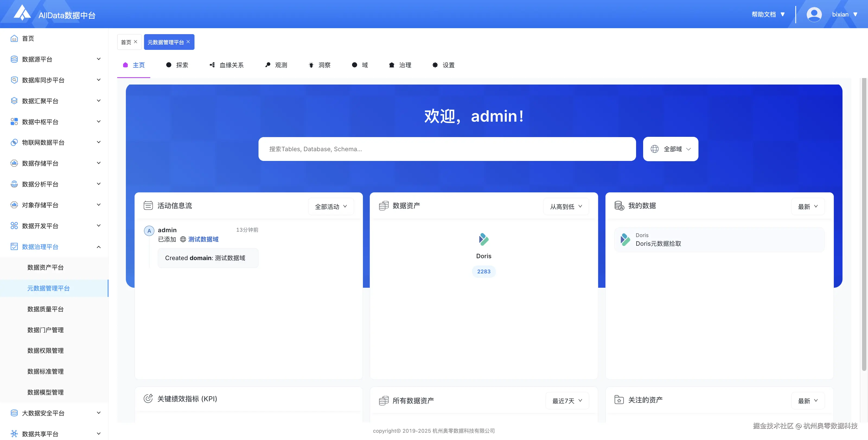Open the 从高到低 sort dropdown

[566, 206]
